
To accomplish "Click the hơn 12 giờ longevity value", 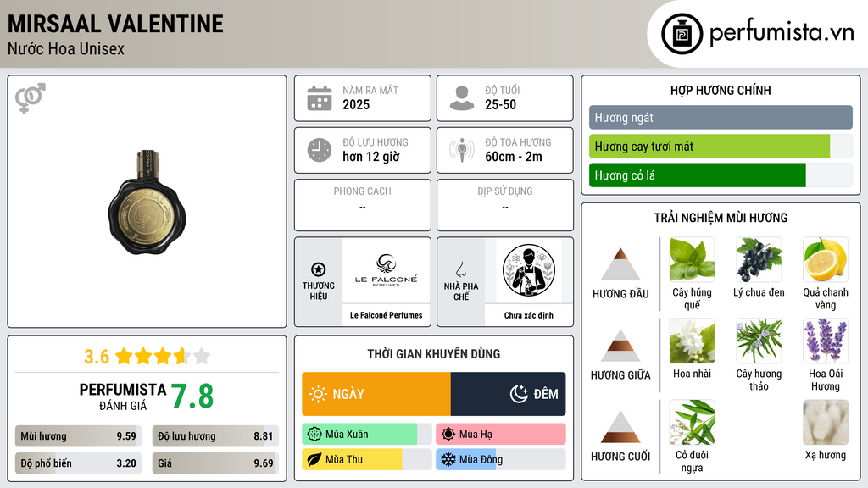I will point(371,157).
